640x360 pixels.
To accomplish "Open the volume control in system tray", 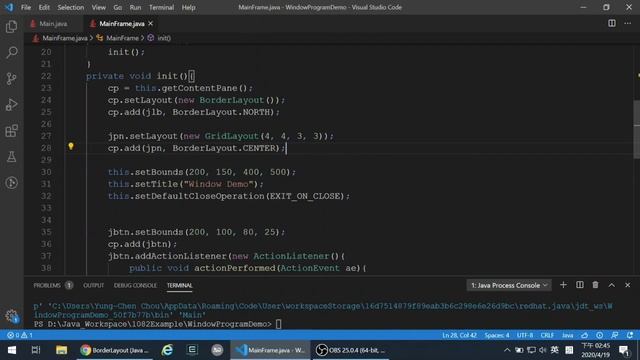I will (x=542, y=350).
